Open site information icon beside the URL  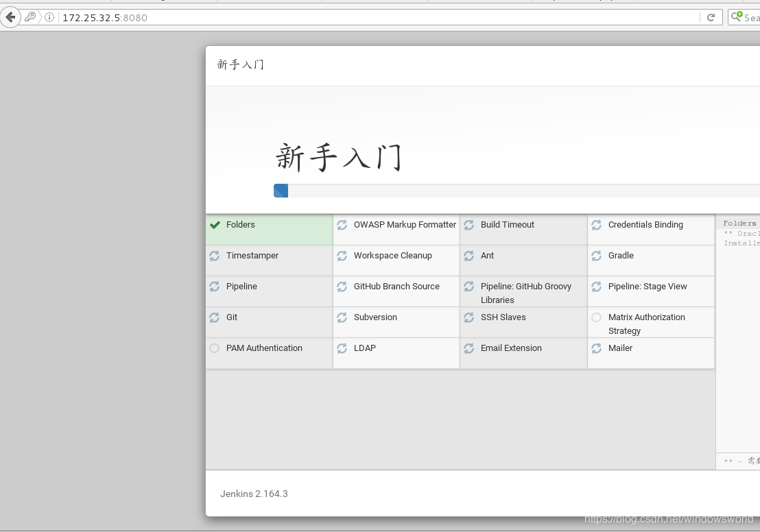click(49, 17)
